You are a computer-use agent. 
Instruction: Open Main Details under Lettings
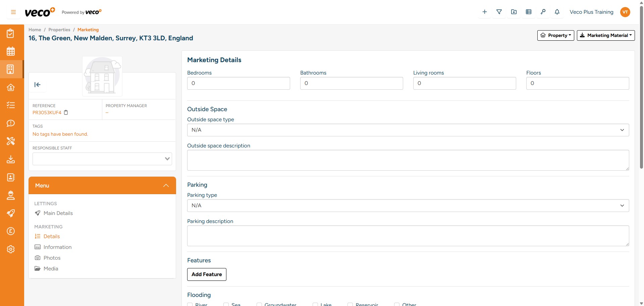point(58,213)
